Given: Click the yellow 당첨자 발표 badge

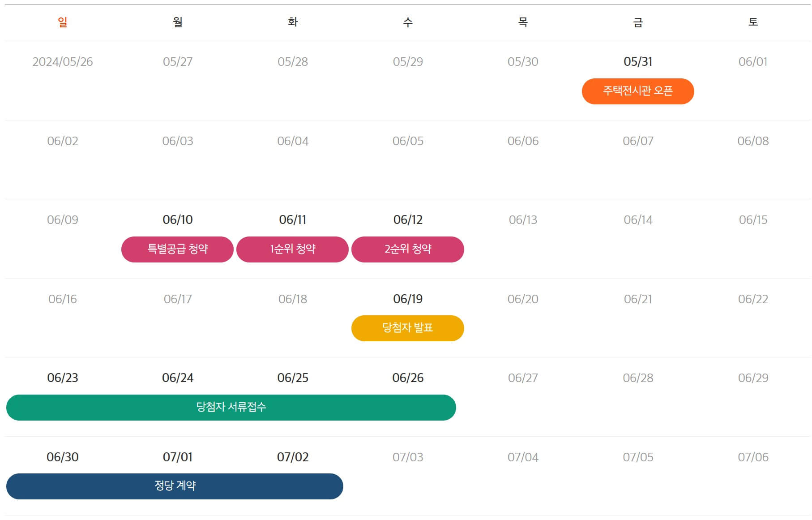Looking at the screenshot, I should tap(408, 328).
